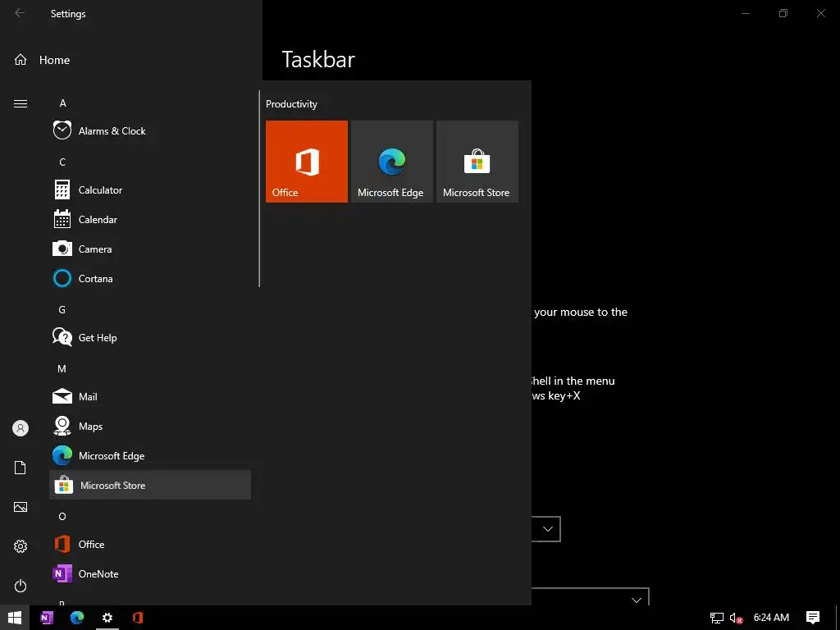Click the Microsoft Edge tile

392,162
